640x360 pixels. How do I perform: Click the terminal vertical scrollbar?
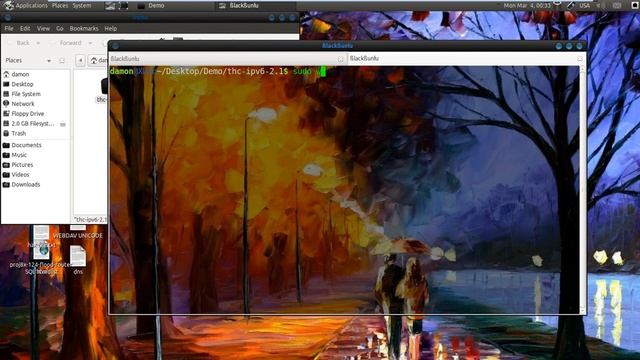(x=583, y=190)
